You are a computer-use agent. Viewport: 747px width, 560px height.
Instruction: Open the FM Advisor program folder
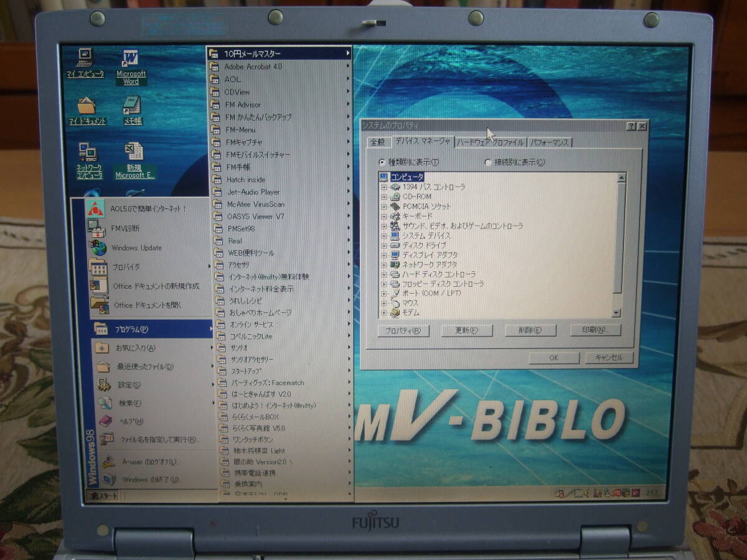(x=281, y=105)
